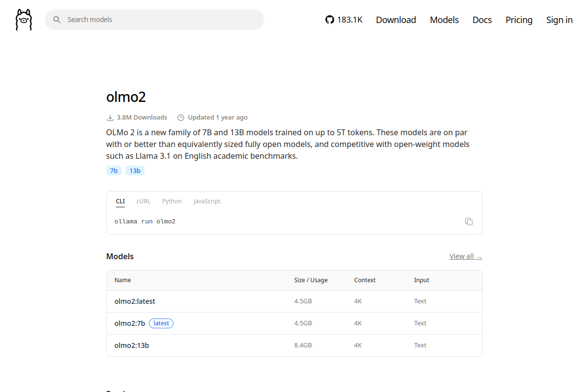588x392 pixels.
Task: Click the 8.4GB size value
Action: coord(303,345)
